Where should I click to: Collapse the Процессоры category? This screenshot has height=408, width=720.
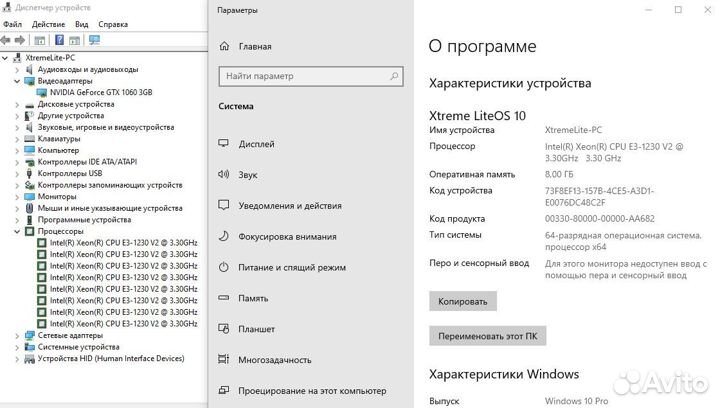[x=17, y=231]
